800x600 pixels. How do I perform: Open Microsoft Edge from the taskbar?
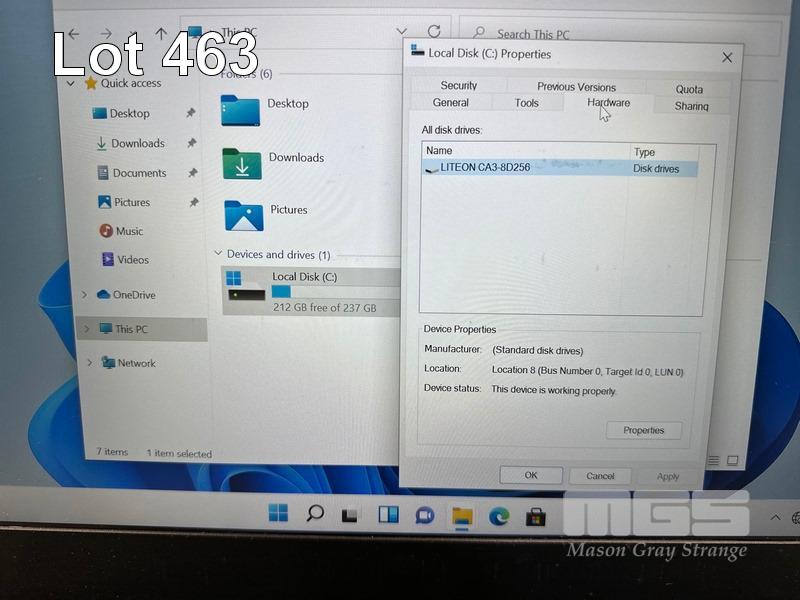[498, 516]
